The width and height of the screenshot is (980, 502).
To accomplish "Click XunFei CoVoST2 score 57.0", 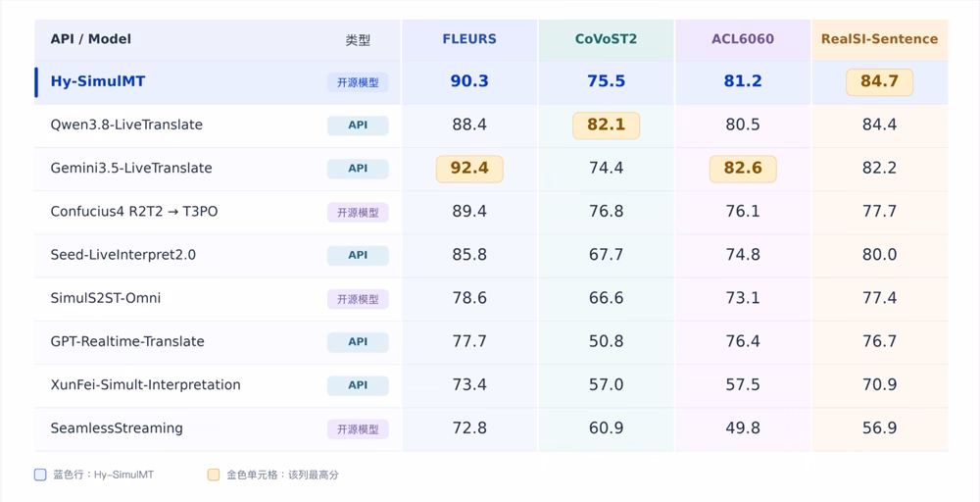I will point(606,384).
